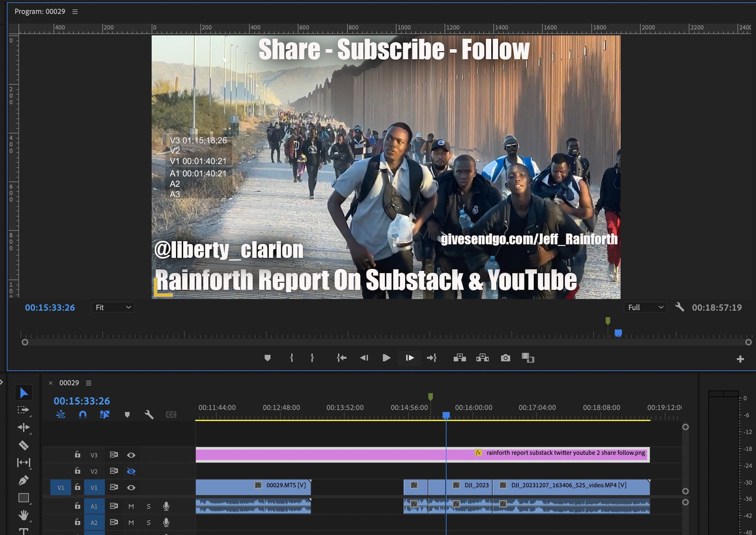Export frame with camera icon
756x535 pixels.
click(x=506, y=358)
